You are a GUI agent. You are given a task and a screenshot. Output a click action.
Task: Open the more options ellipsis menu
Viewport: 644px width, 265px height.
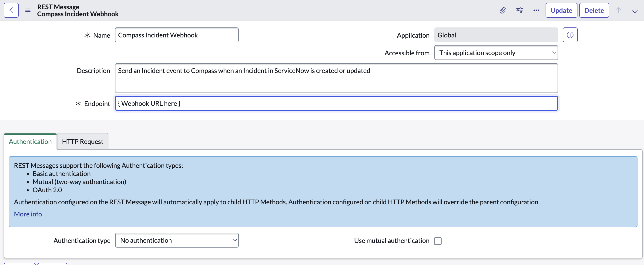pos(536,10)
